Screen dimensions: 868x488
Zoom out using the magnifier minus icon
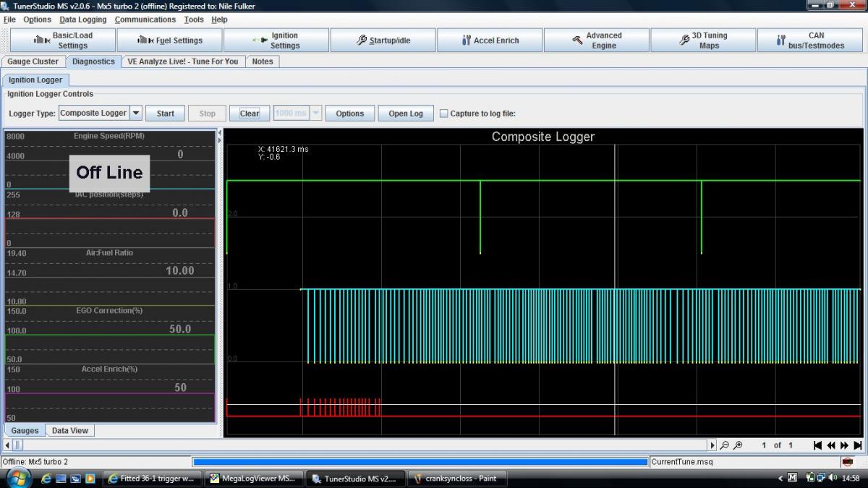[724, 445]
